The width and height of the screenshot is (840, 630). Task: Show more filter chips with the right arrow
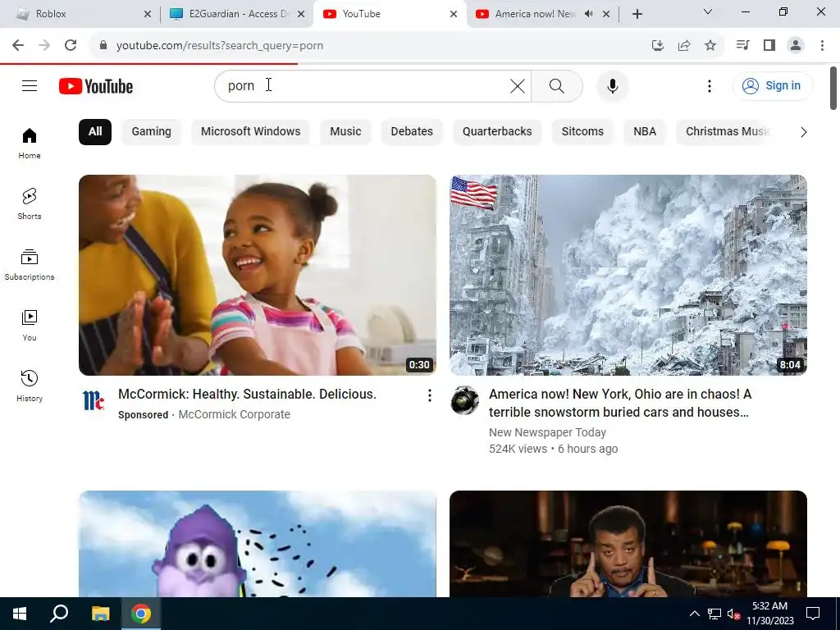[x=803, y=132]
